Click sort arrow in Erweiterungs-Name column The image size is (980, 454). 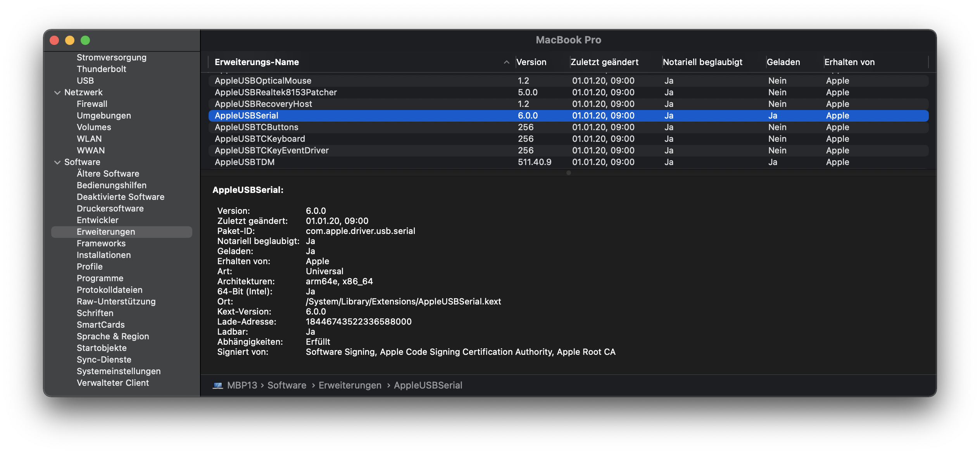(x=506, y=62)
